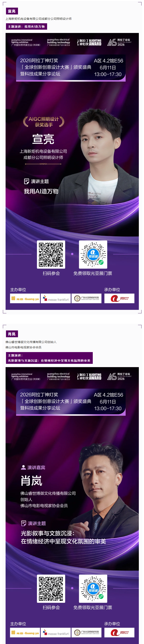Viewport: 144px width, 644px height.
Task: Click 演讲嘉宾 label in 肖岚 poster
Action: 36,467
